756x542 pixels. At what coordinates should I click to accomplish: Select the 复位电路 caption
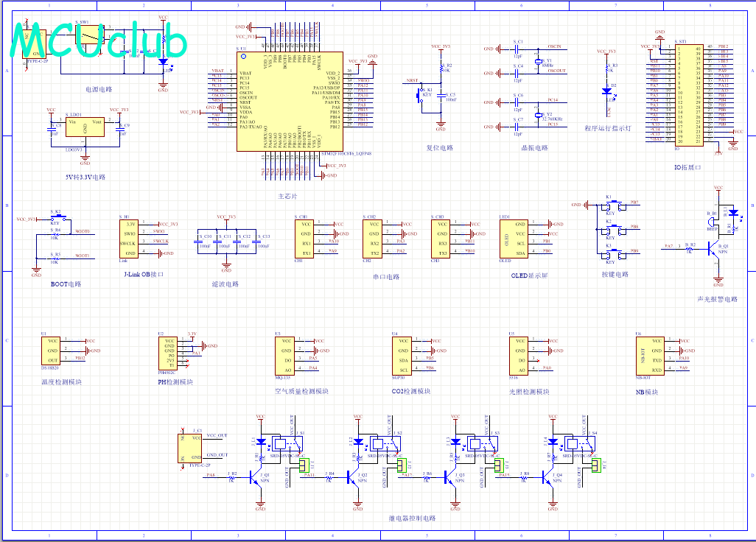point(439,147)
